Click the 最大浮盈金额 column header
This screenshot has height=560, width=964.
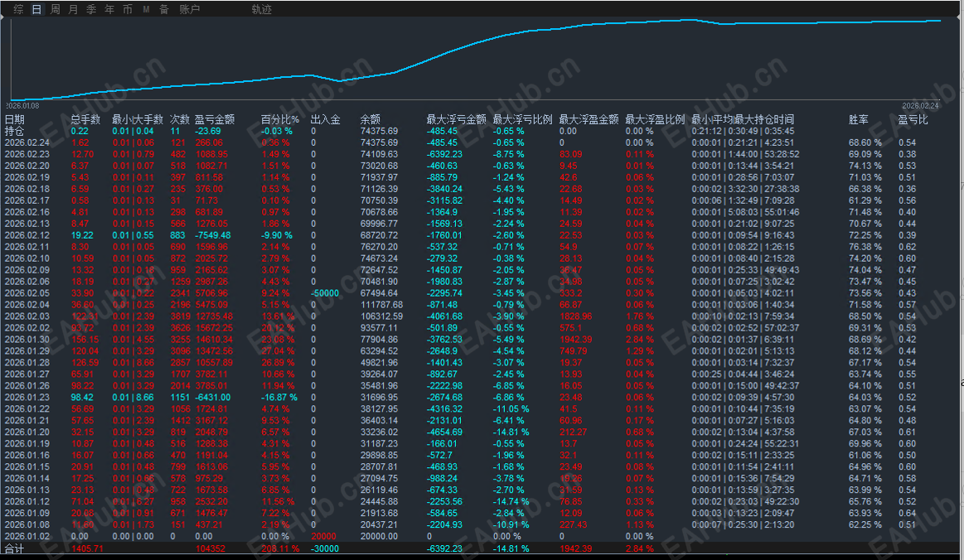(589, 119)
